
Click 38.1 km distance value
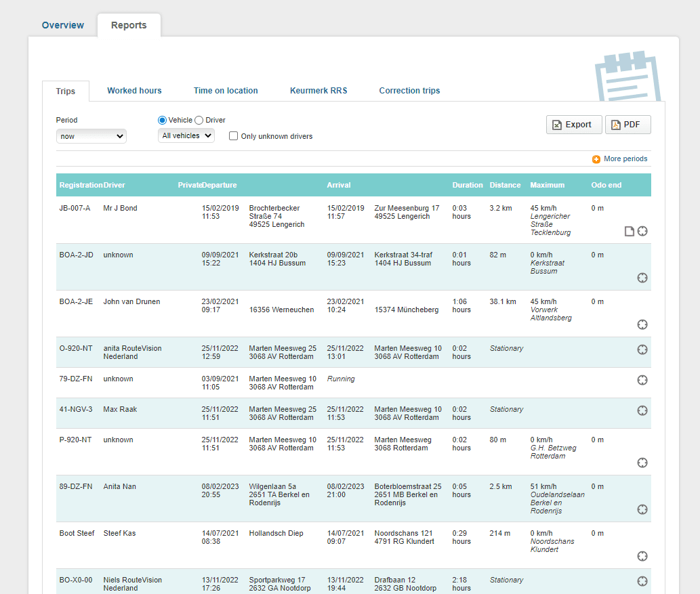coord(503,301)
